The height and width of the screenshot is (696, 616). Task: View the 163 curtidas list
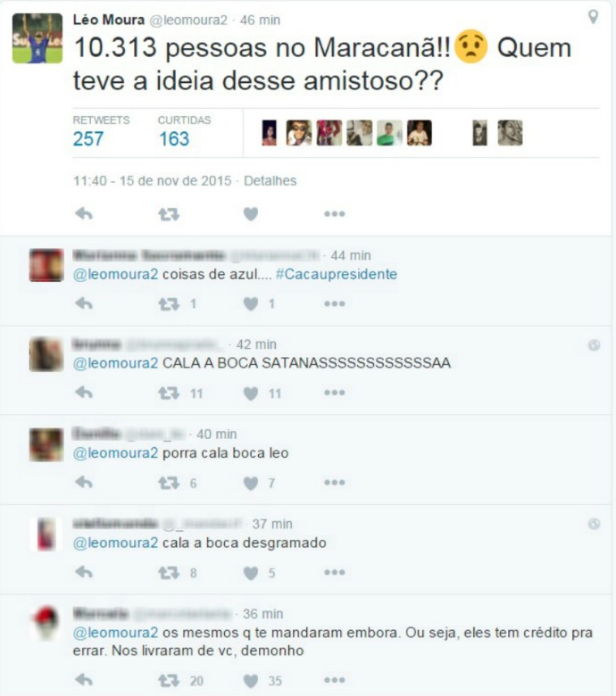coord(174,139)
